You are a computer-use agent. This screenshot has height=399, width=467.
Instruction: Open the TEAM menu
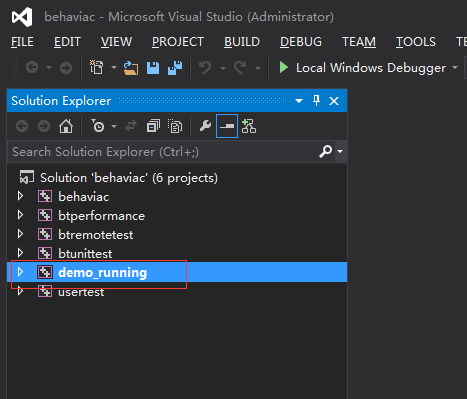tap(359, 42)
